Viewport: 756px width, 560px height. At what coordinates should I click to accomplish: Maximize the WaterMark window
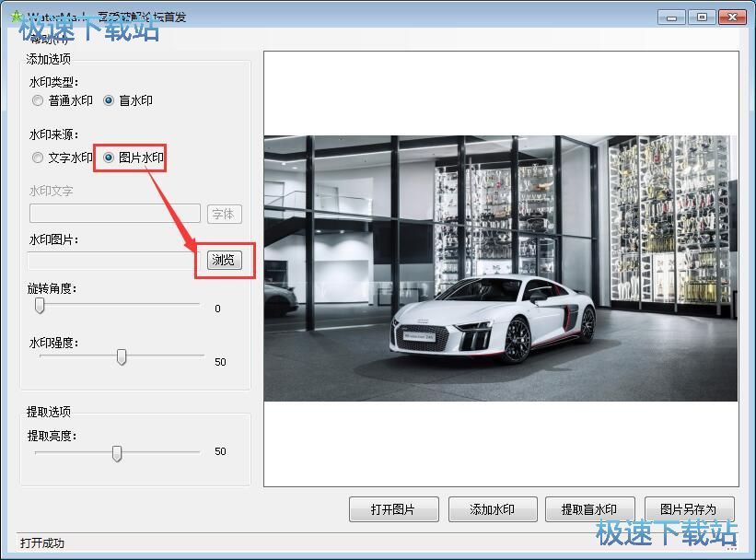click(x=703, y=17)
